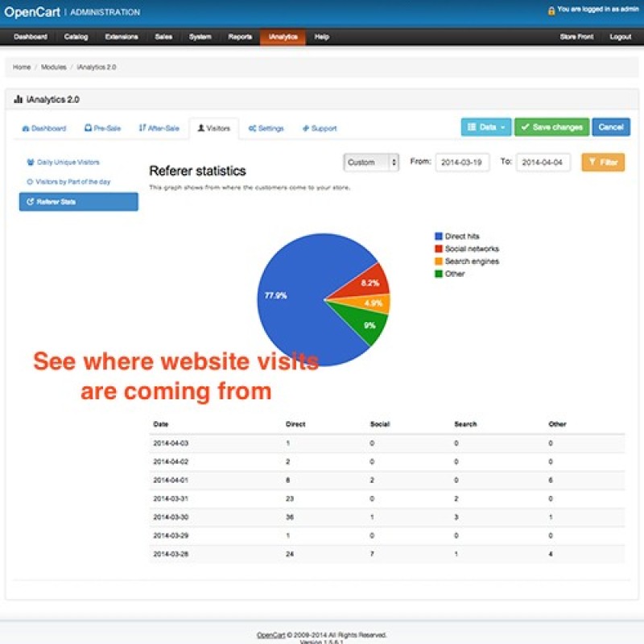Expand the Data dropdown
The width and height of the screenshot is (644, 644).
click(505, 127)
